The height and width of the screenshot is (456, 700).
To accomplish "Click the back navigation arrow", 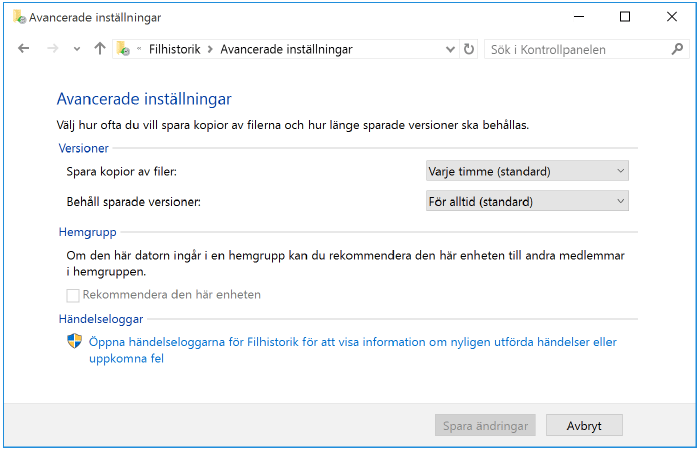I will tap(24, 49).
